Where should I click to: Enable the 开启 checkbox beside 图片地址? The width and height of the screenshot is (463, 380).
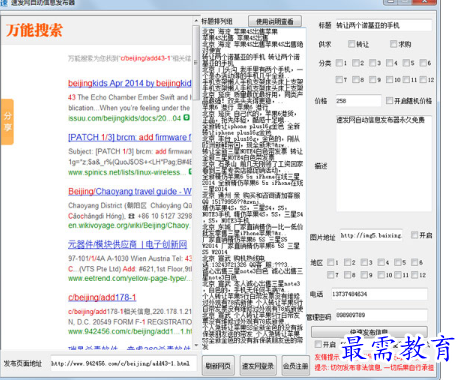(414, 235)
